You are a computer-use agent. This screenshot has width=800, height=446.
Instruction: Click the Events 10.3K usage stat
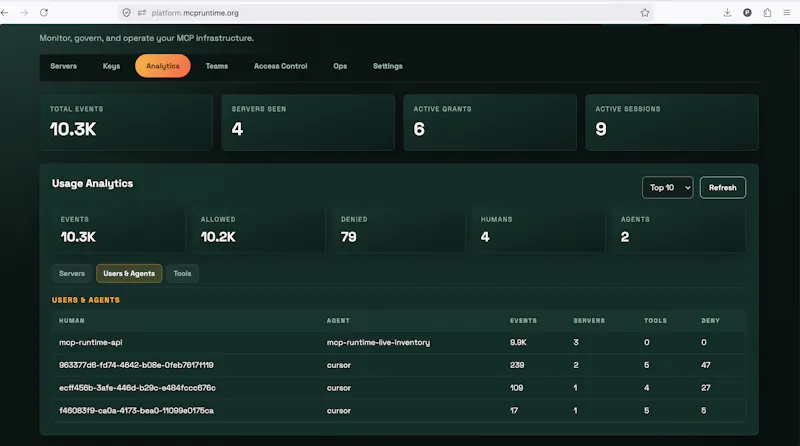click(118, 230)
